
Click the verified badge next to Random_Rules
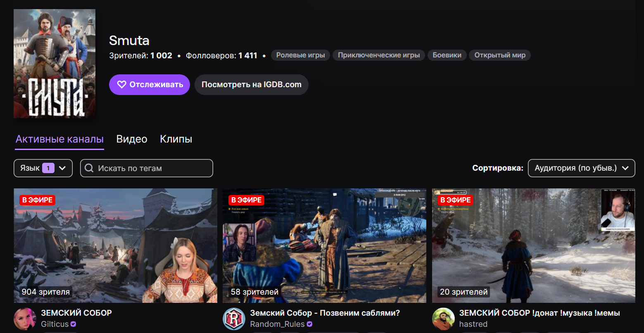coord(309,324)
